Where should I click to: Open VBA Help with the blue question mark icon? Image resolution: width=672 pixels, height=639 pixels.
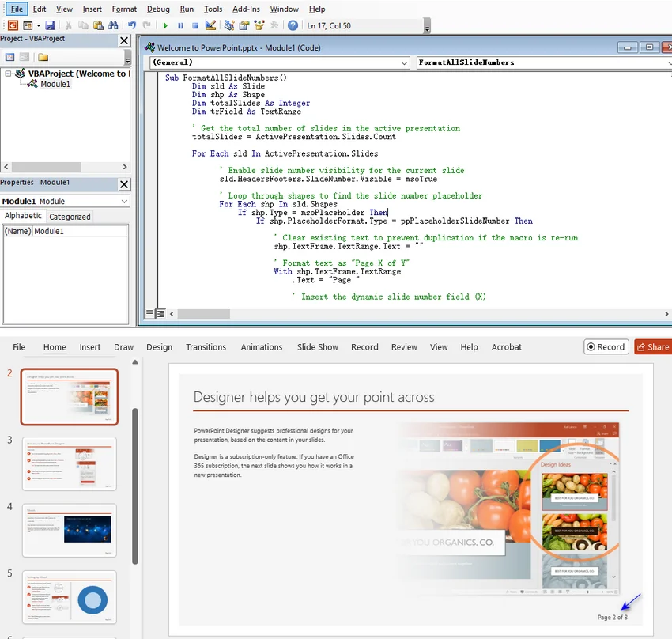point(293,25)
